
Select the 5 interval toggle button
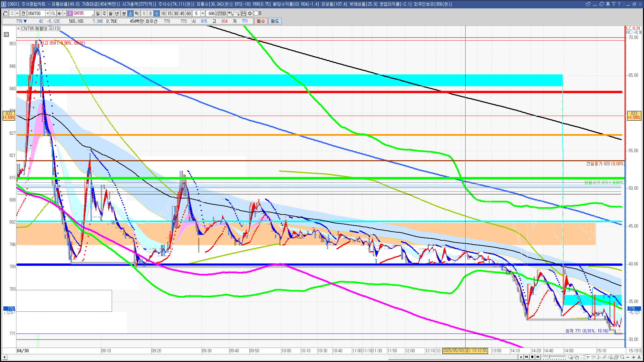pyautogui.click(x=156, y=13)
